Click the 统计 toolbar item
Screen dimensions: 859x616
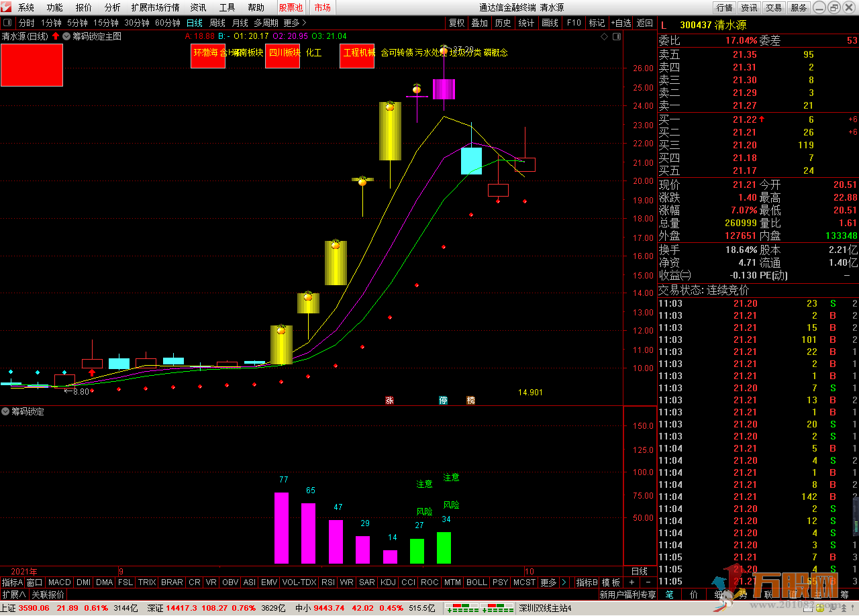click(x=527, y=23)
